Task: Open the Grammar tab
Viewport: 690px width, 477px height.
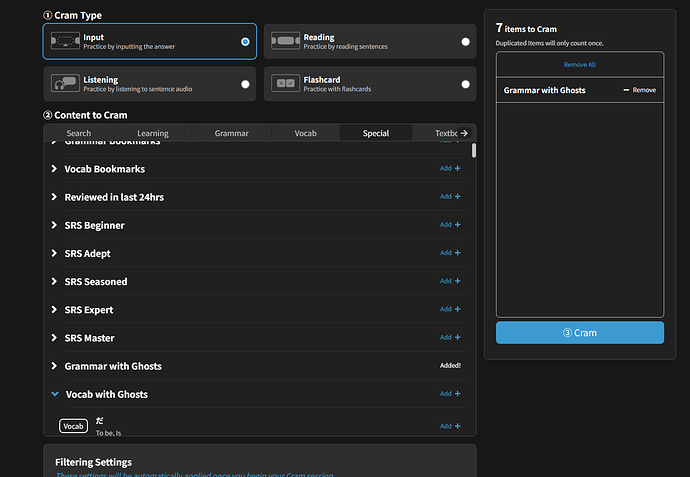Action: (231, 133)
